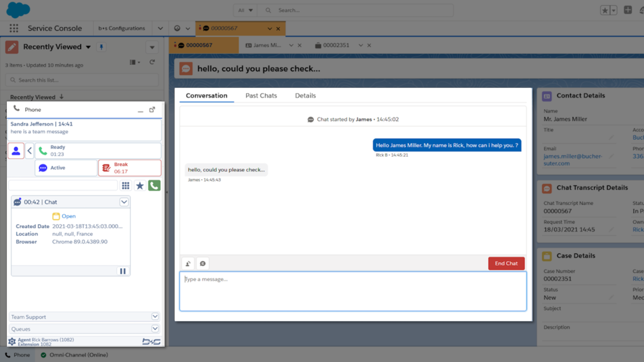Expand the Team Support section
The width and height of the screenshot is (644, 362).
[x=155, y=316]
